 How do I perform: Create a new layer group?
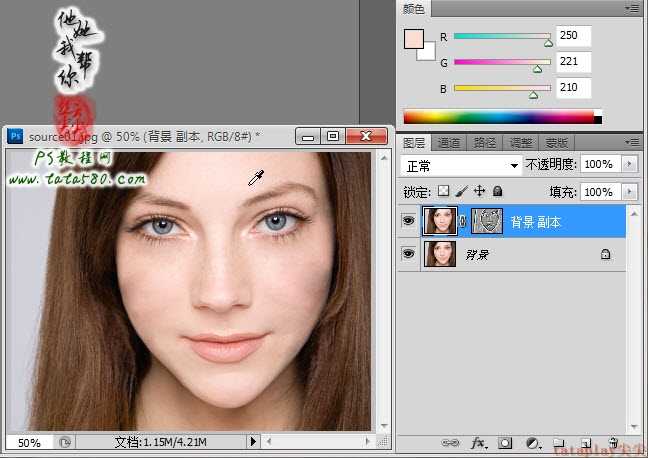[559, 444]
